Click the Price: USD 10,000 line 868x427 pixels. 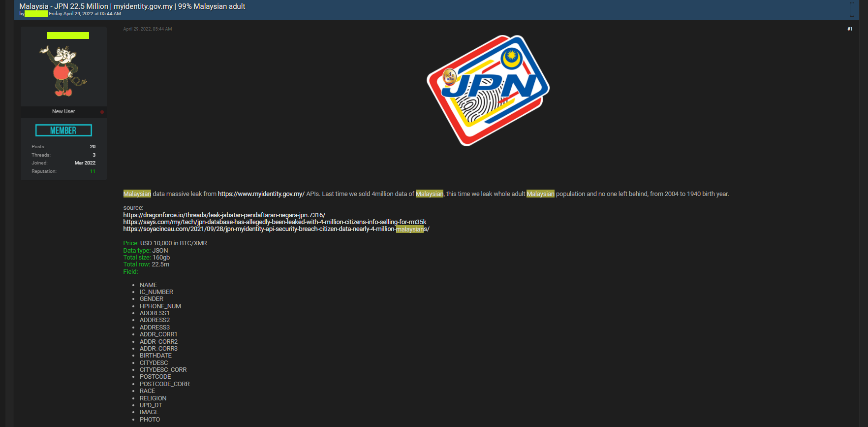point(165,243)
